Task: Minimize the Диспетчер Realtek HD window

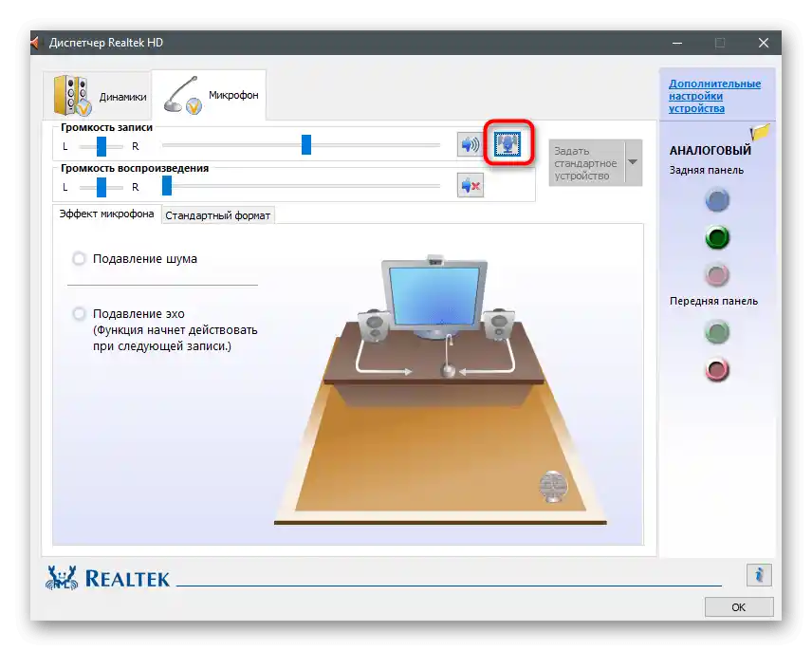Action: click(x=677, y=43)
